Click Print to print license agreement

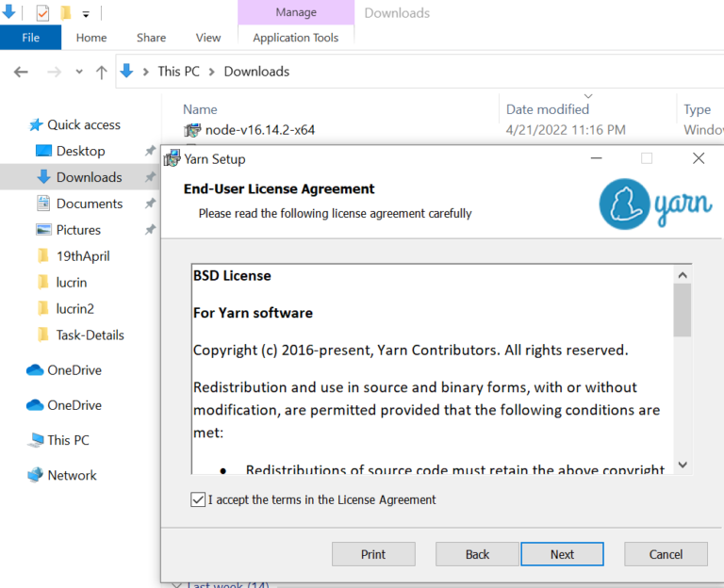373,554
